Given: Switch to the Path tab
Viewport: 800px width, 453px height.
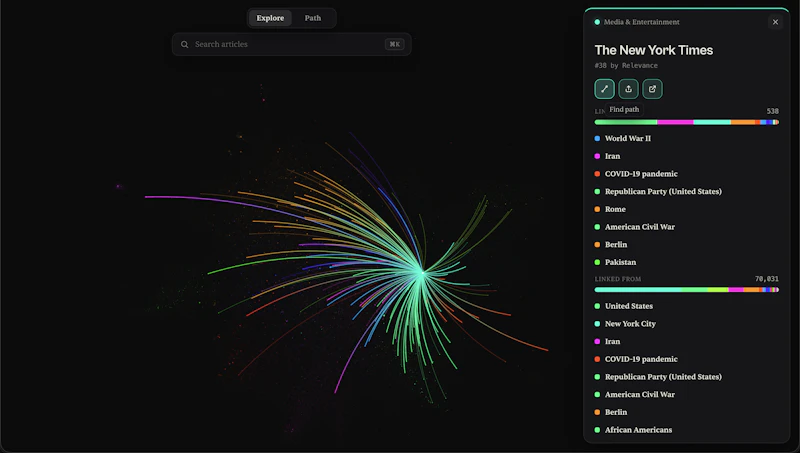Looking at the screenshot, I should [313, 18].
